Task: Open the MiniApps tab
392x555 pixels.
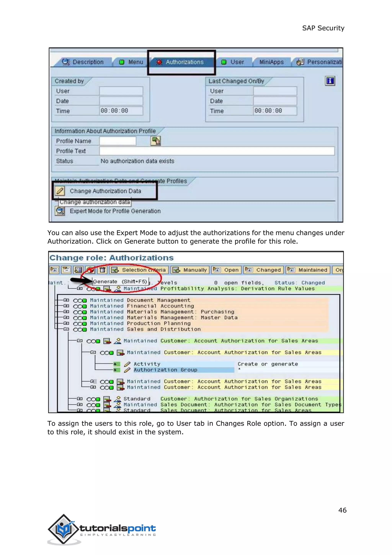Action: (272, 62)
